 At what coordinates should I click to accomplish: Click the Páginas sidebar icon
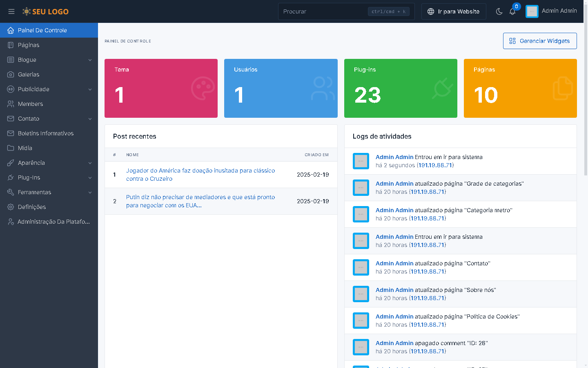(11, 45)
